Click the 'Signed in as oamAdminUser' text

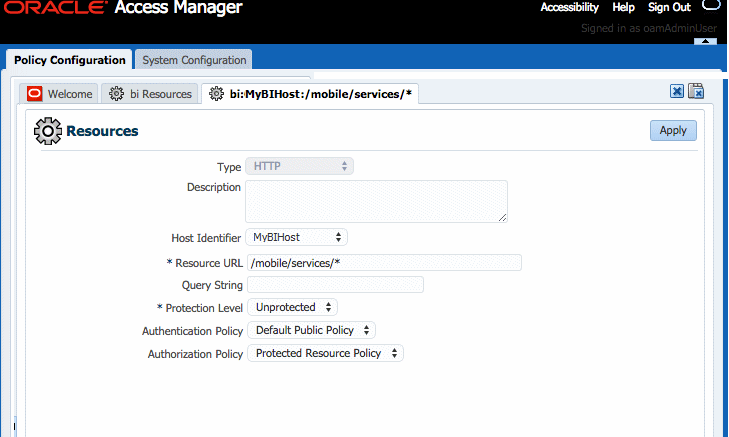(649, 28)
